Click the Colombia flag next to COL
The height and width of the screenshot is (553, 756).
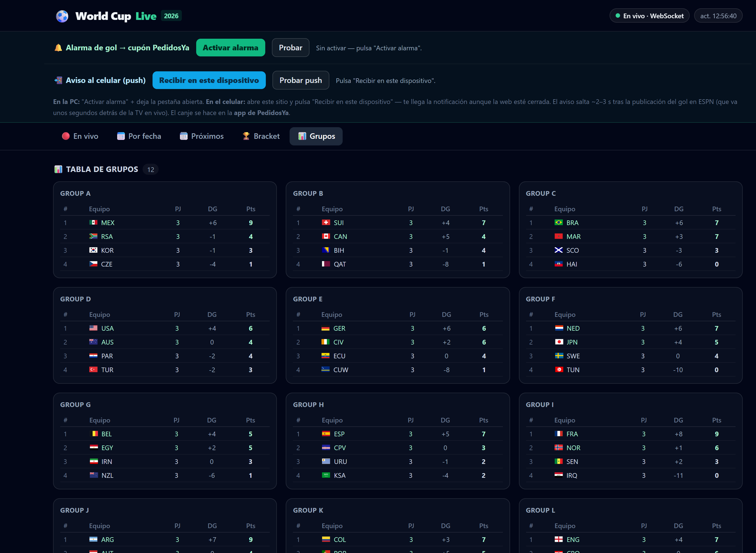pyautogui.click(x=326, y=539)
